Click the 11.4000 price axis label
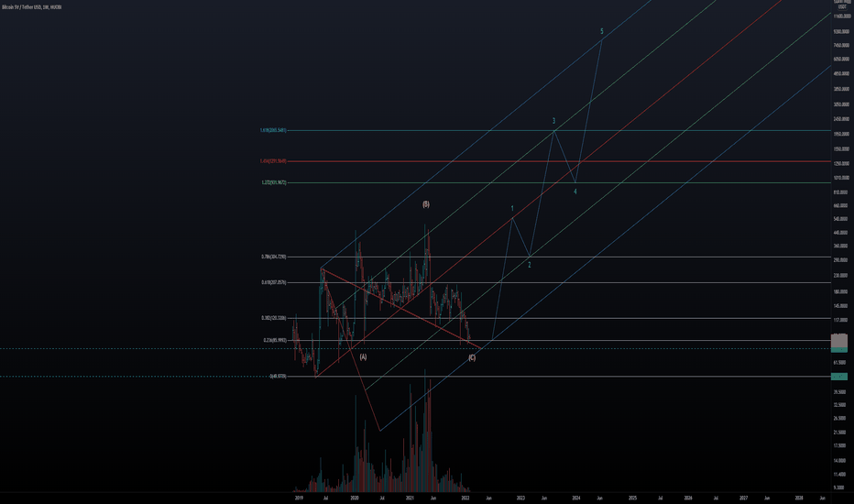Image resolution: width=854 pixels, height=504 pixels. [840, 474]
